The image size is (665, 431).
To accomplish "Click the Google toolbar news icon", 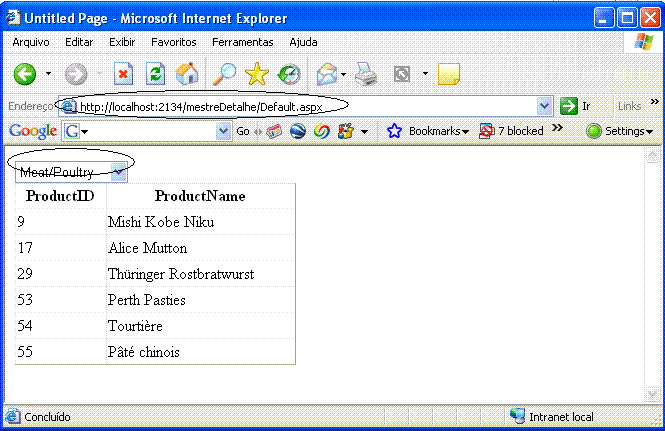I will click(x=274, y=131).
